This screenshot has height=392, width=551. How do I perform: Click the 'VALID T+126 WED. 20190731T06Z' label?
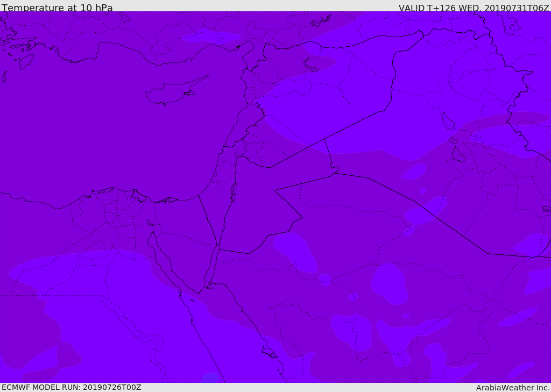(x=474, y=8)
